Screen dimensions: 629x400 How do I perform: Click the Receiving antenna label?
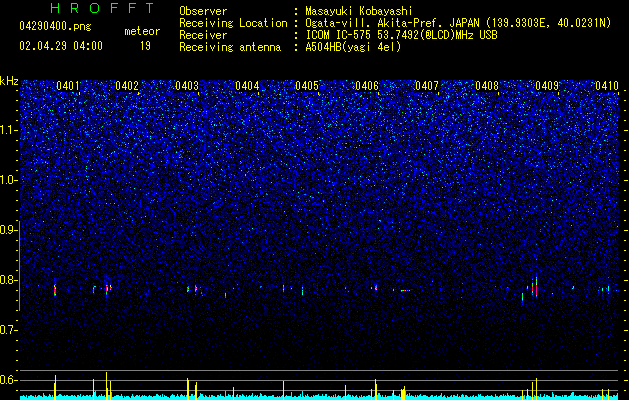click(x=230, y=47)
